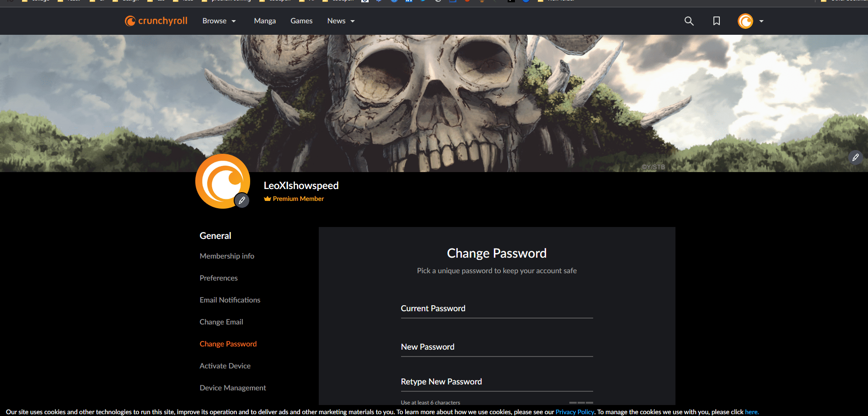Image resolution: width=868 pixels, height=416 pixels.
Task: Select Change Password in sidebar
Action: (x=228, y=344)
